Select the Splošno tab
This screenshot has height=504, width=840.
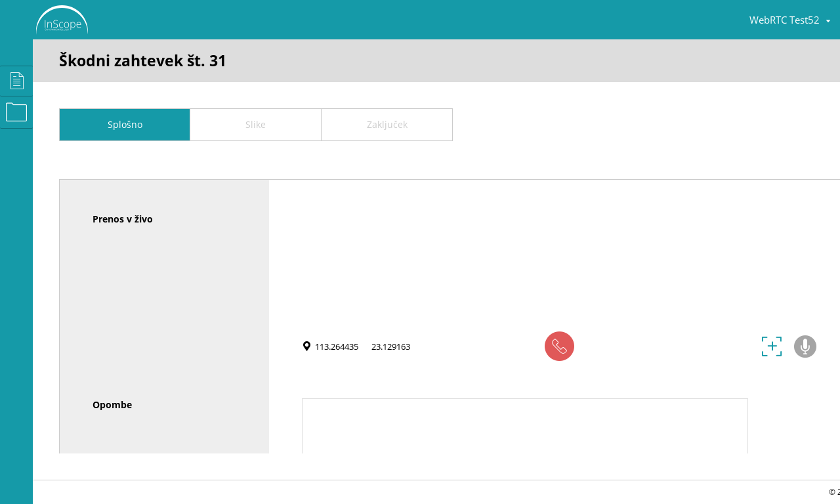pos(125,125)
